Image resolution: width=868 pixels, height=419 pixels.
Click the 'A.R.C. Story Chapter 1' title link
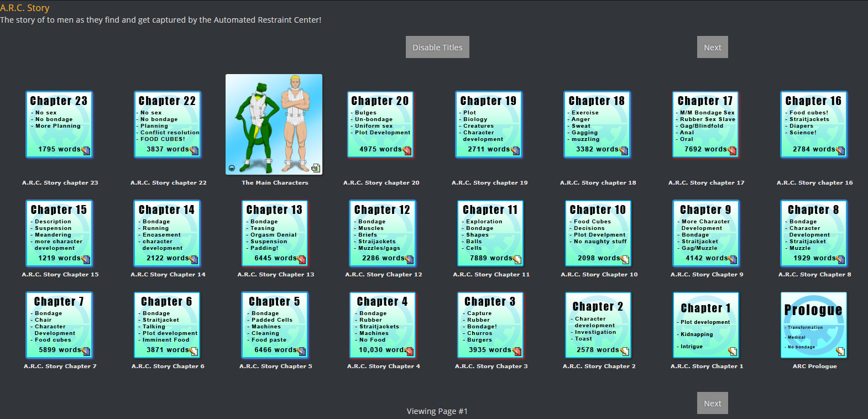pyautogui.click(x=707, y=366)
